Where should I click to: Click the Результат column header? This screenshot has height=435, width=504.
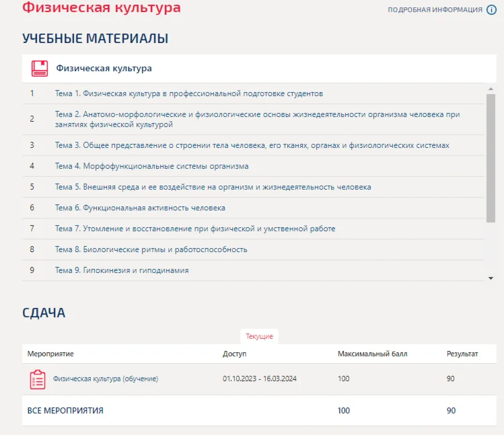462,354
